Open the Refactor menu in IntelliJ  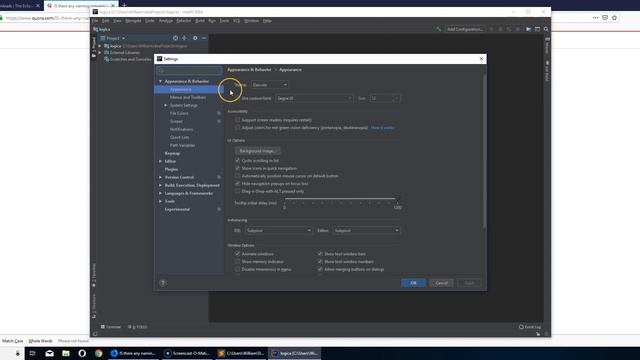pos(183,21)
